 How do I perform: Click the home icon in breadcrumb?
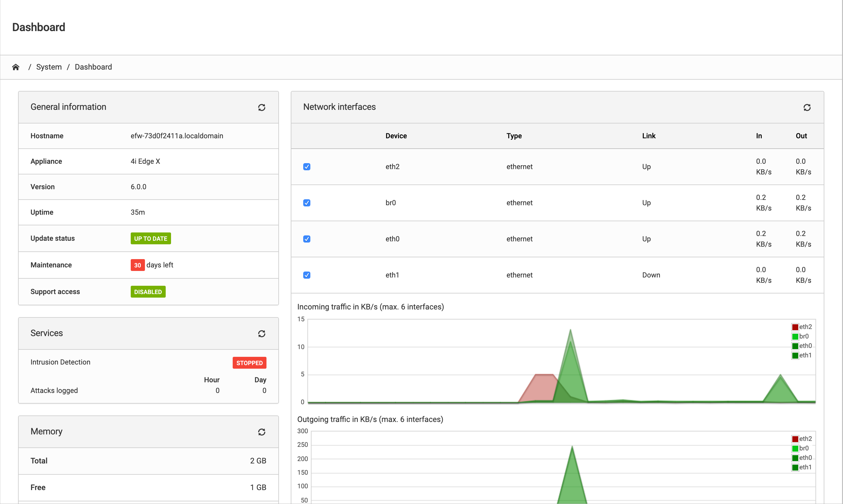(16, 67)
